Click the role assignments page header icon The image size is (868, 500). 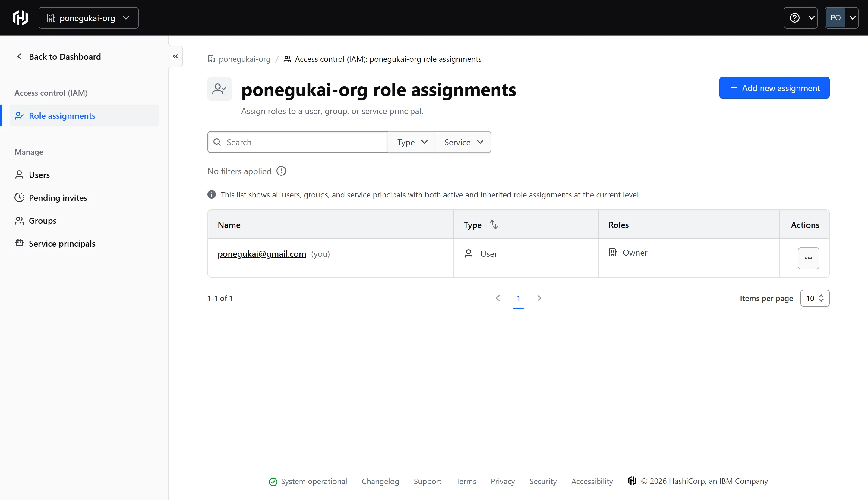219,89
